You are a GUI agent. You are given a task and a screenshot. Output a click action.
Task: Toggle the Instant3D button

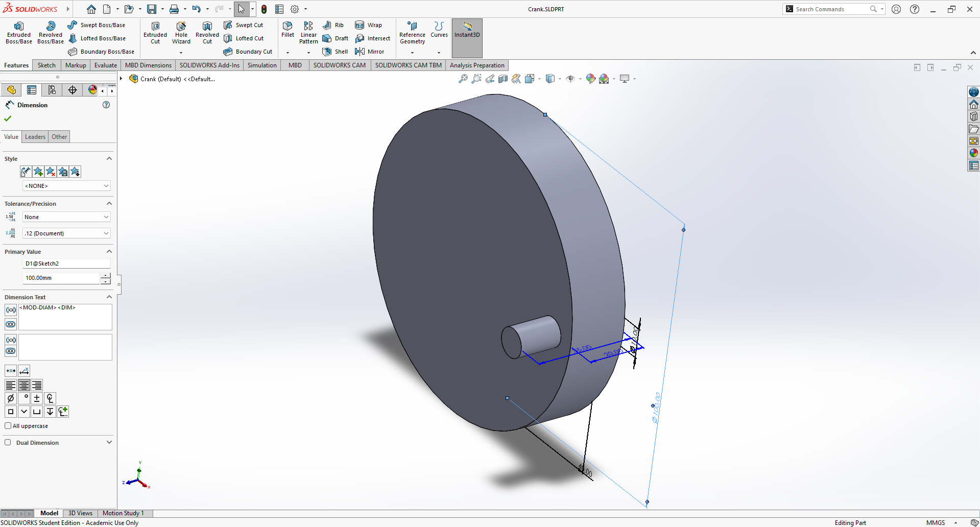click(467, 38)
